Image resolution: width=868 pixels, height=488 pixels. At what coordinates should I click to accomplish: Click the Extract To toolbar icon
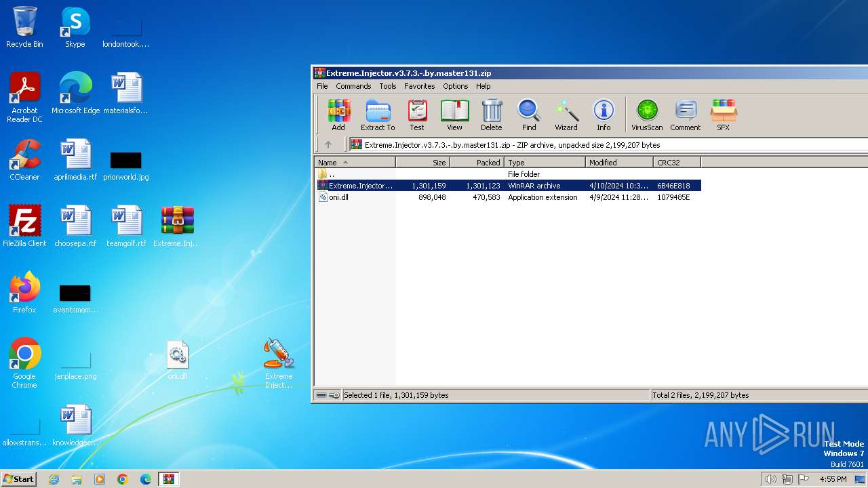point(378,115)
